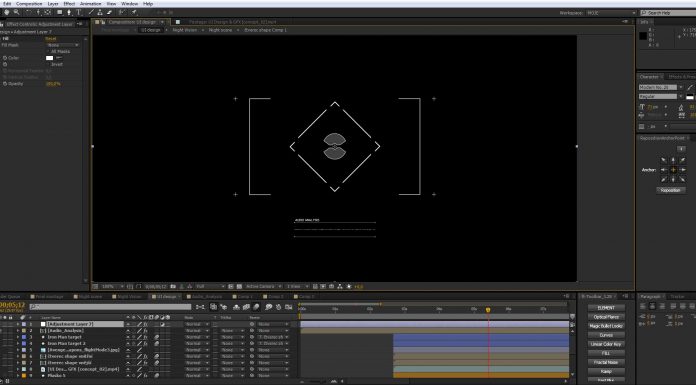The height and width of the screenshot is (385, 696).
Task: Select the Type text tool
Action: (79, 12)
